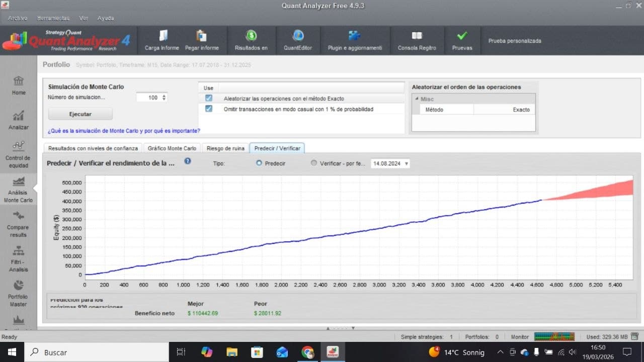Image resolution: width=644 pixels, height=362 pixels.
Task: Open the volume control in tray
Action: (573, 352)
